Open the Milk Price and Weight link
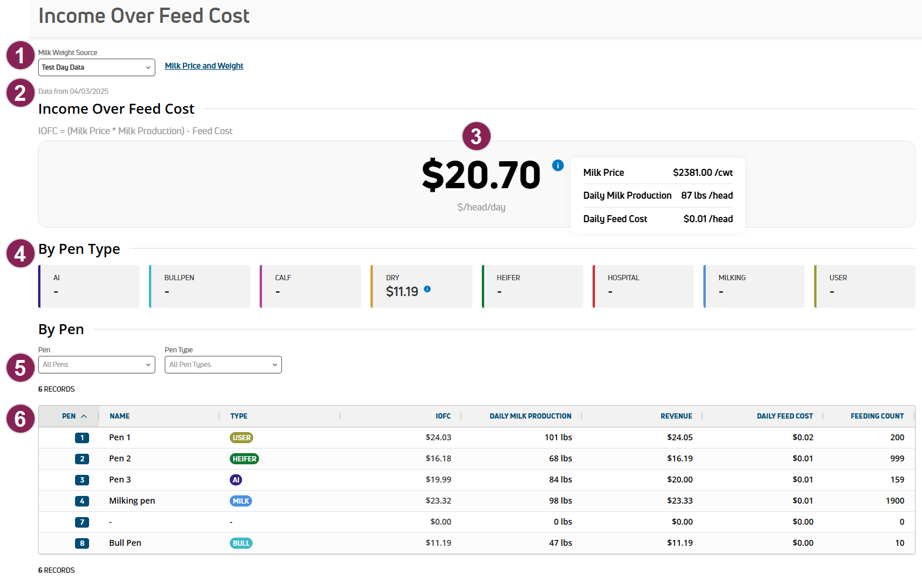922x588 pixels. 204,66
